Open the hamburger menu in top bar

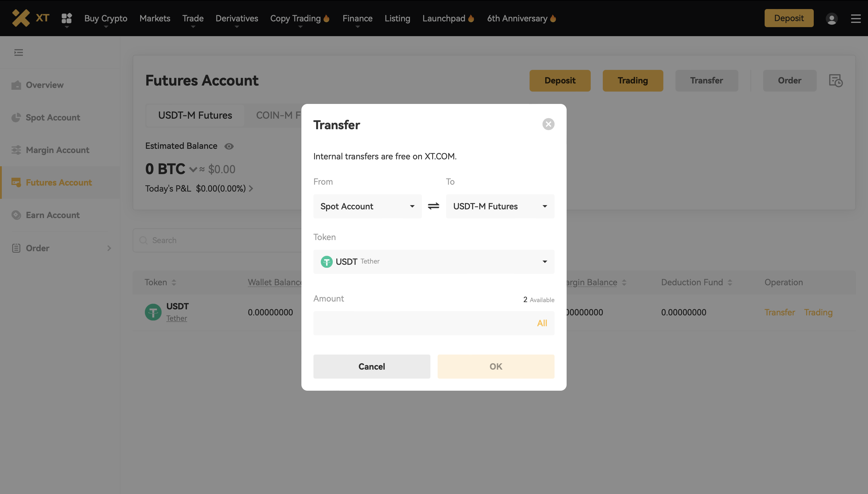[855, 18]
